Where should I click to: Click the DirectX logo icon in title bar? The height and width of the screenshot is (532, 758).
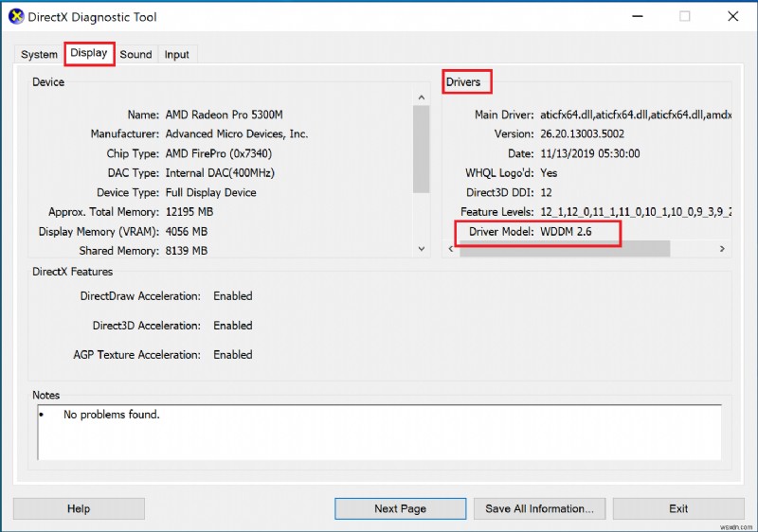[x=16, y=16]
